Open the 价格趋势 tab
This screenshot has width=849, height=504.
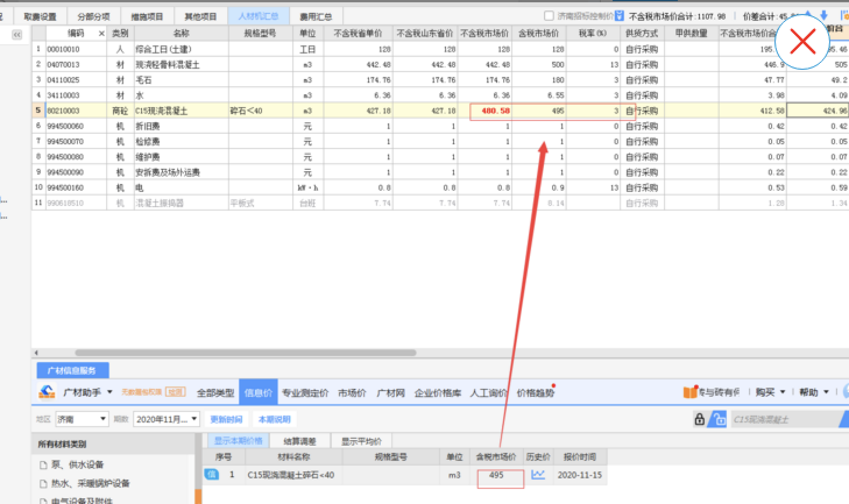pyautogui.click(x=536, y=393)
